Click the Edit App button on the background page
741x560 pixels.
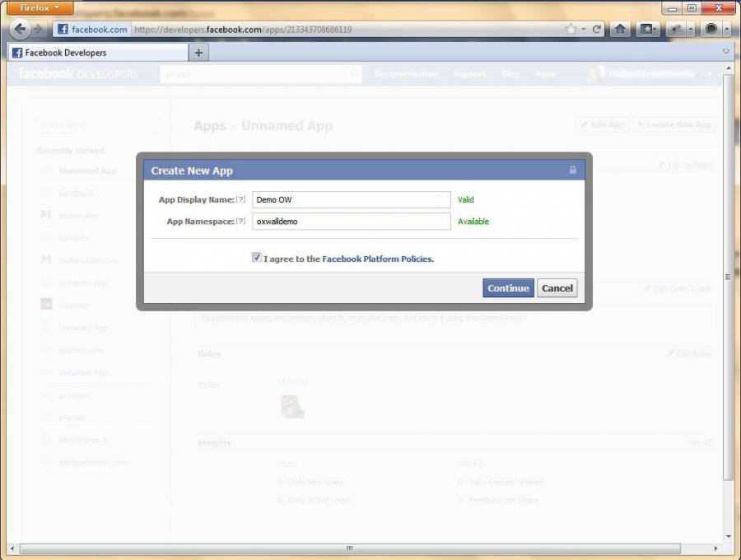[603, 124]
